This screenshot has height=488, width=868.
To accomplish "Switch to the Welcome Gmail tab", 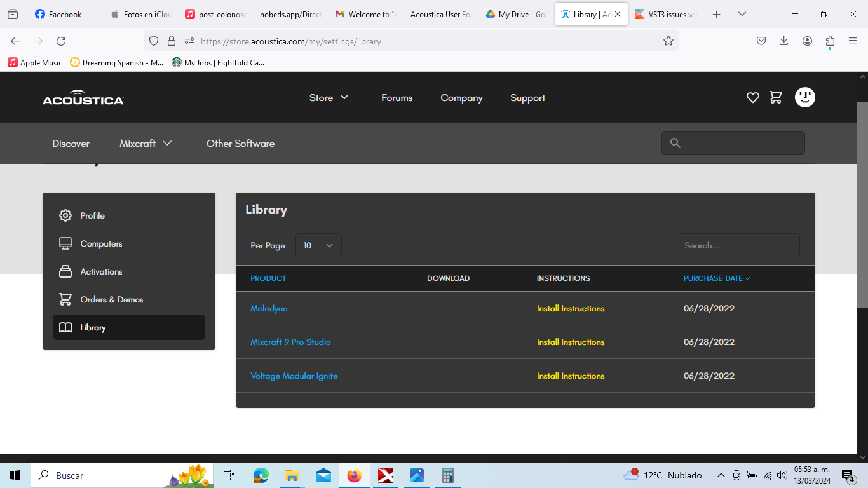I will click(366, 14).
